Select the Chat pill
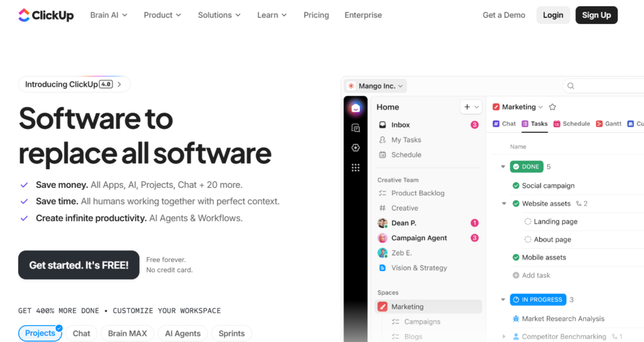The image size is (644, 342). [x=81, y=333]
